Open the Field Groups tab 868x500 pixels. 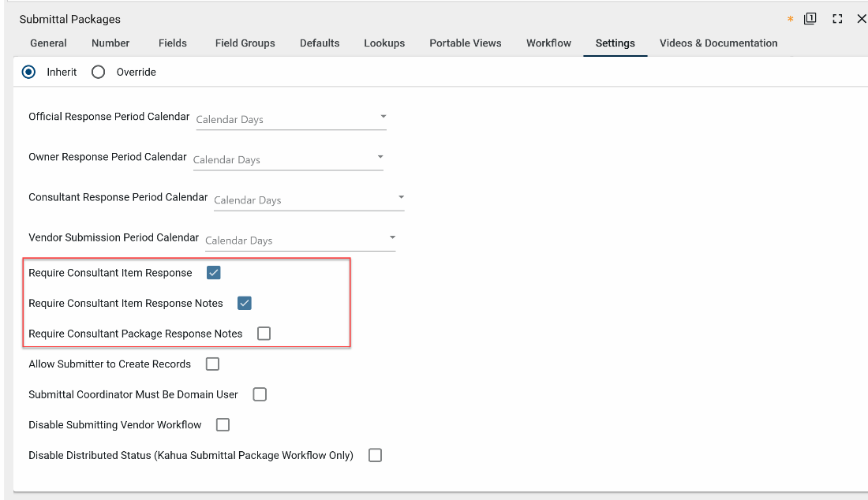point(245,43)
